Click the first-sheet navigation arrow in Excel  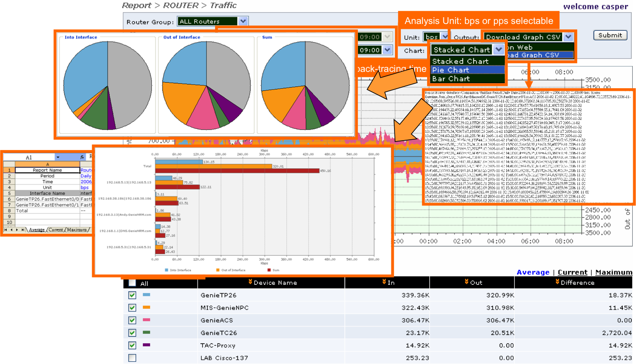point(5,230)
